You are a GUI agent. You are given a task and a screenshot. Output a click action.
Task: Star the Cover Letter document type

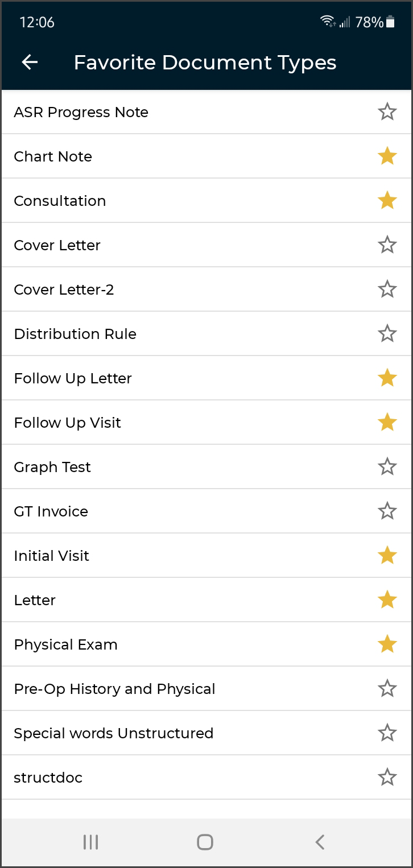(387, 245)
